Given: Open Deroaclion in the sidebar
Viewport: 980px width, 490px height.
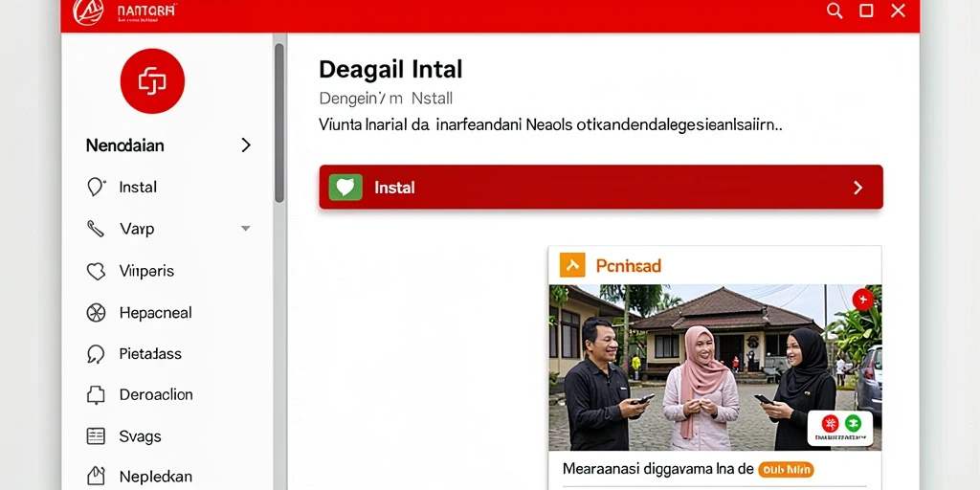Looking at the screenshot, I should [156, 395].
